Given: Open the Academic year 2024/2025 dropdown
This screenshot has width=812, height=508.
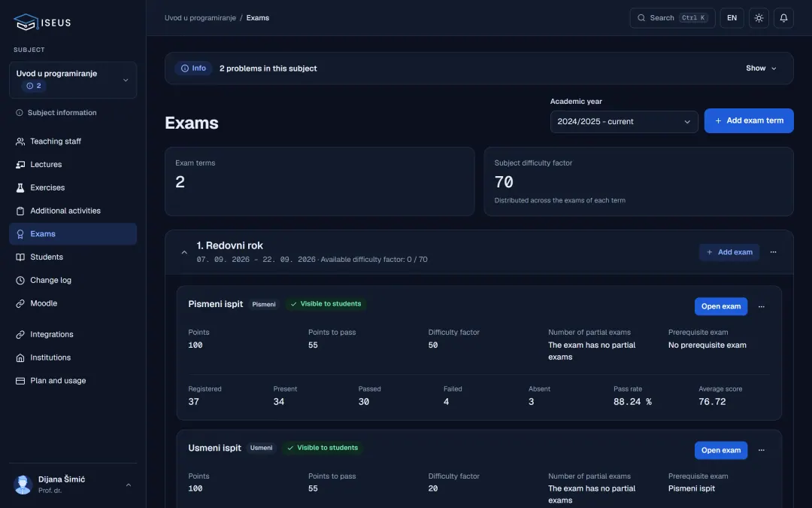Looking at the screenshot, I should click(624, 122).
